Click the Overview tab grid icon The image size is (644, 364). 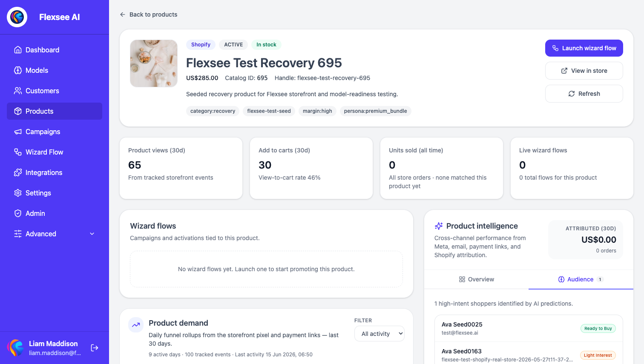462,279
